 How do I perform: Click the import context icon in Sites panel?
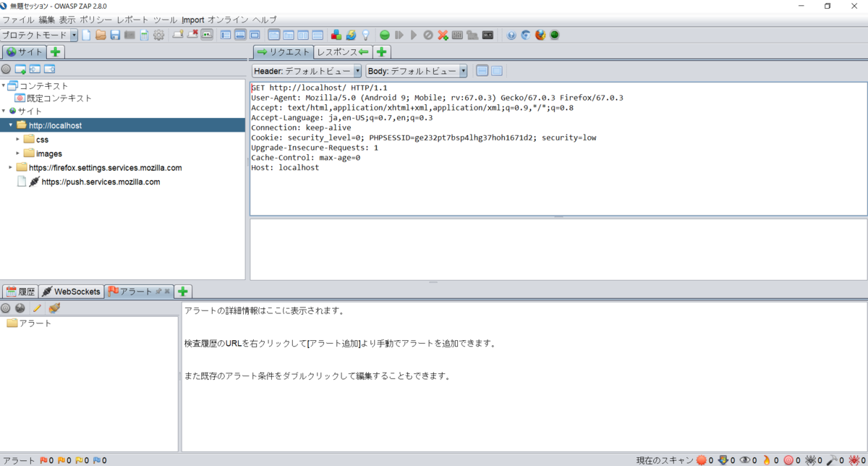tap(35, 69)
